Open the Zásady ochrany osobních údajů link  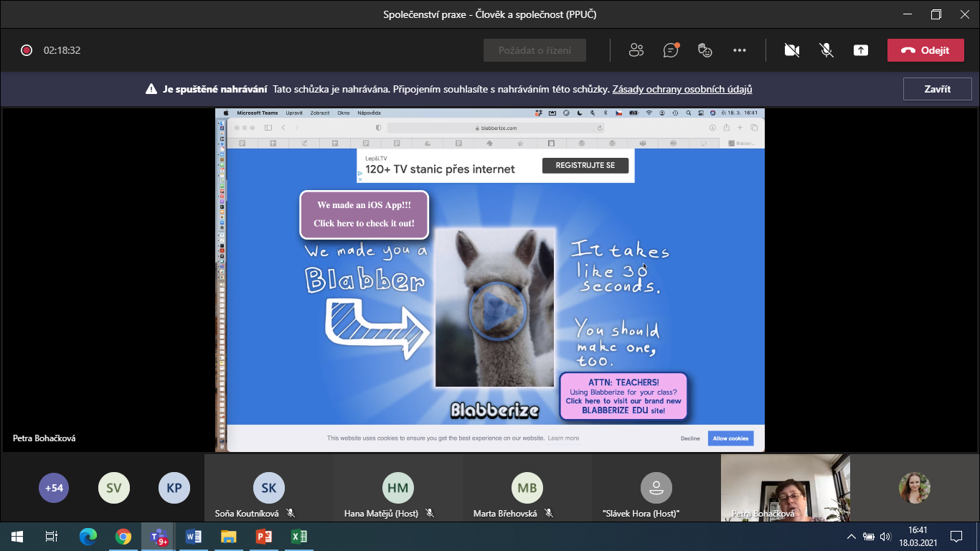[x=682, y=90]
